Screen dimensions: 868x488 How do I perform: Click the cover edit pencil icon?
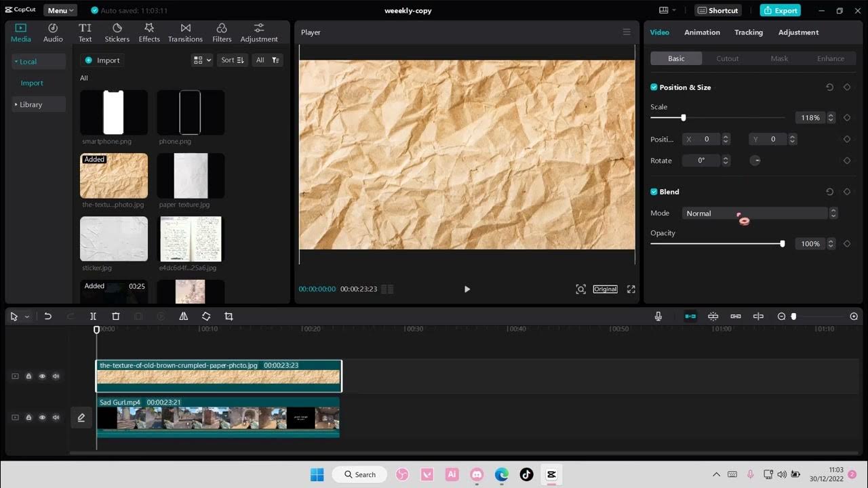tap(81, 418)
